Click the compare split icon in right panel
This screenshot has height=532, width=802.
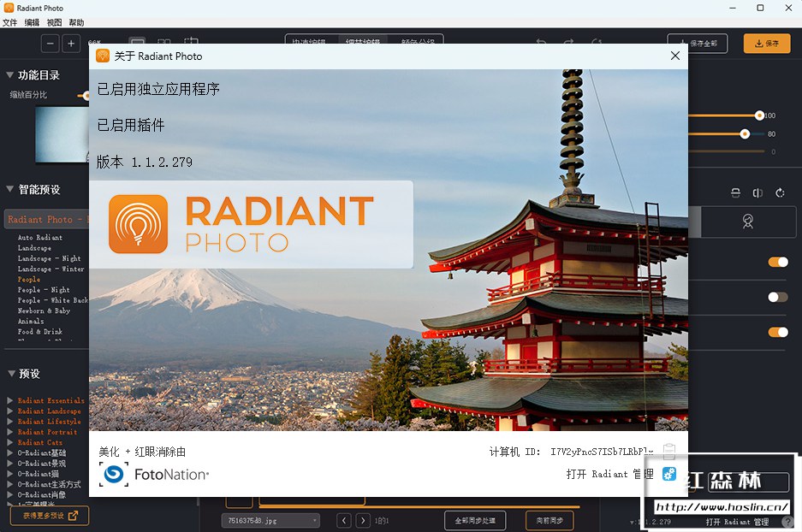[757, 192]
